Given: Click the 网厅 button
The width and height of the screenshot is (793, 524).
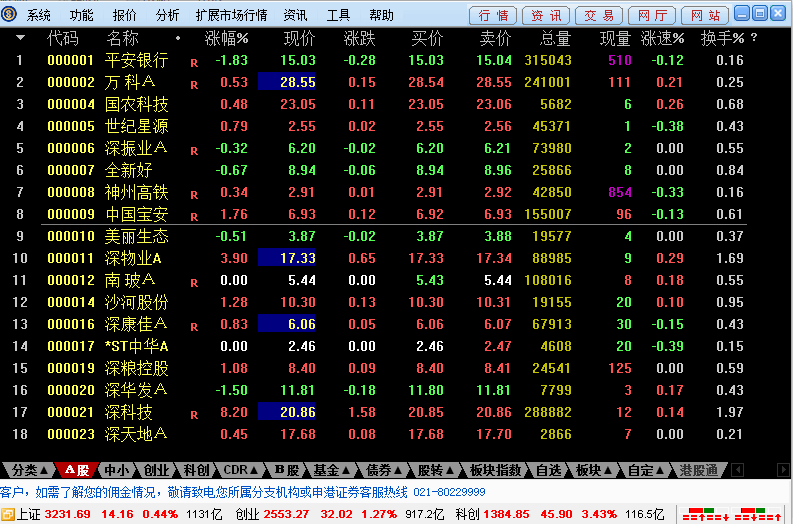Looking at the screenshot, I should click(x=652, y=15).
